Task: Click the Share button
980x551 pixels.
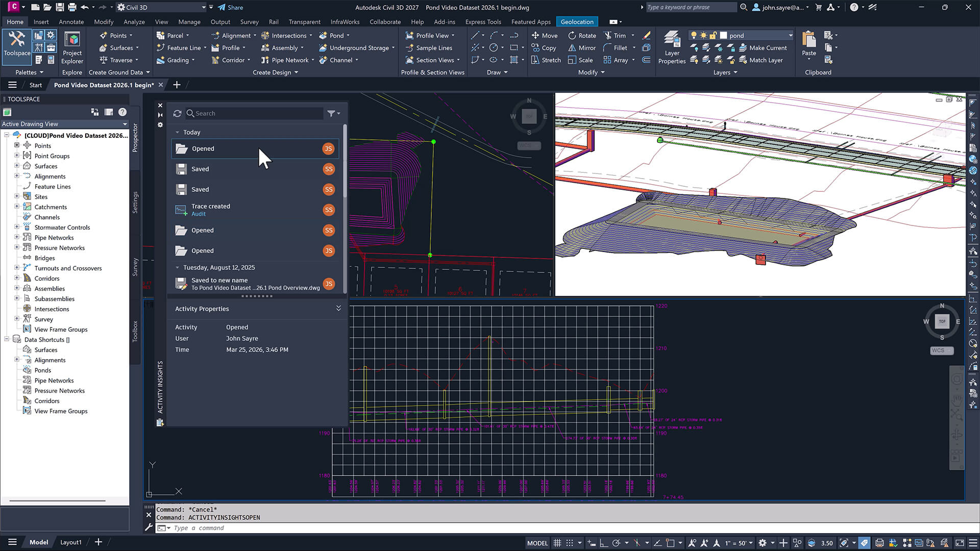Action: point(230,7)
